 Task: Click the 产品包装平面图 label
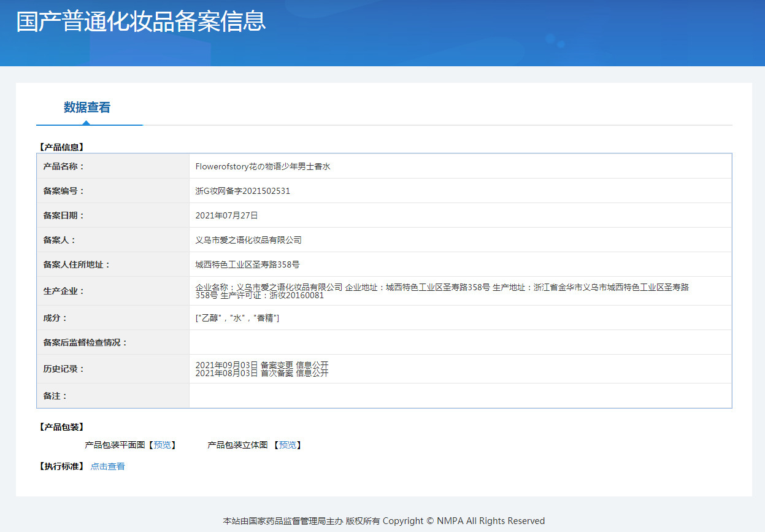(x=115, y=445)
